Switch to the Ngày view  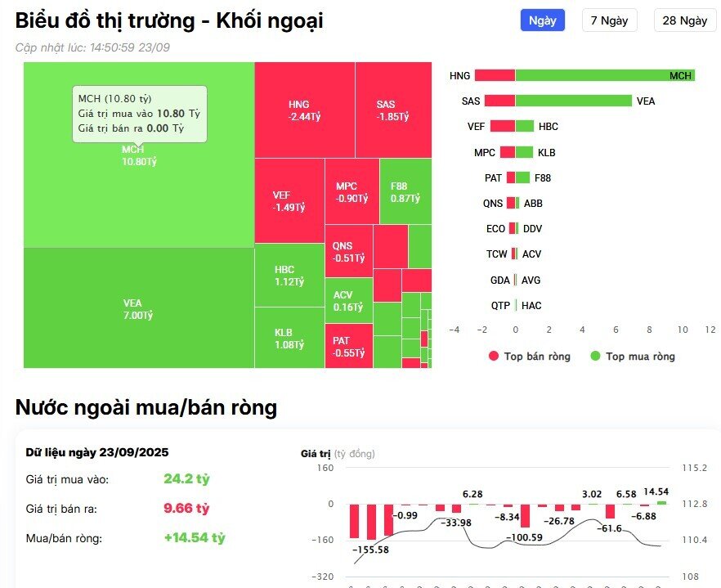[542, 20]
